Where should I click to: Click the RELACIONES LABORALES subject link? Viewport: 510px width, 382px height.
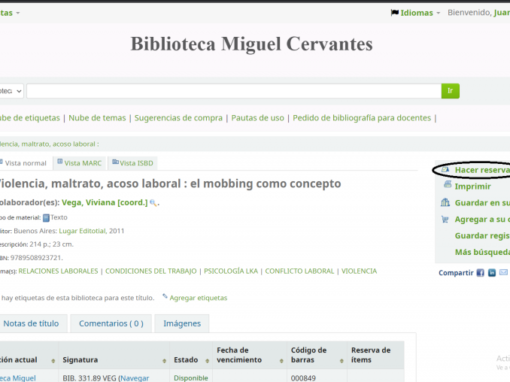(x=58, y=271)
